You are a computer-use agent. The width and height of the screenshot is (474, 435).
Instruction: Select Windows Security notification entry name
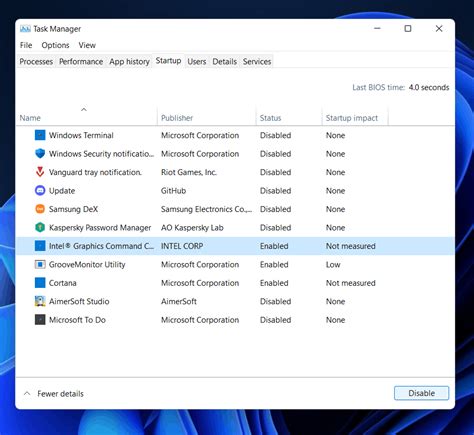(x=101, y=154)
